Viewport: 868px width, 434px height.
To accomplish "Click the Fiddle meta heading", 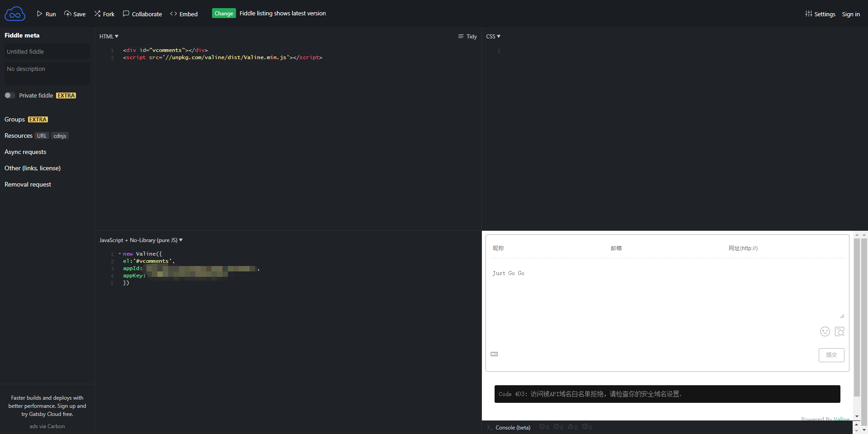I will coord(22,35).
